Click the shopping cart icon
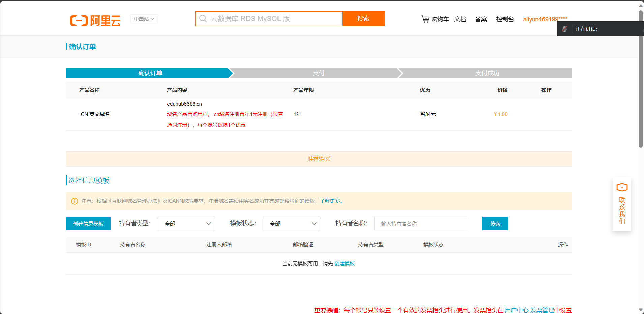Viewport: 644px width, 314px height. coord(425,19)
